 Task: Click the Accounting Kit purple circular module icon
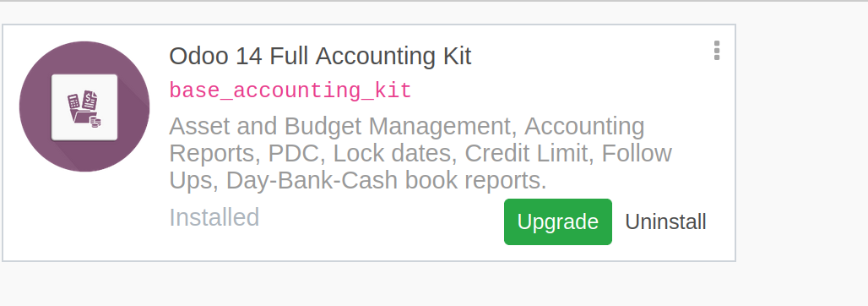84,107
